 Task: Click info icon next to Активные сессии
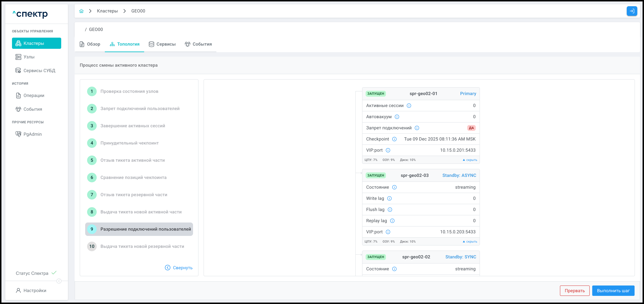tap(409, 106)
